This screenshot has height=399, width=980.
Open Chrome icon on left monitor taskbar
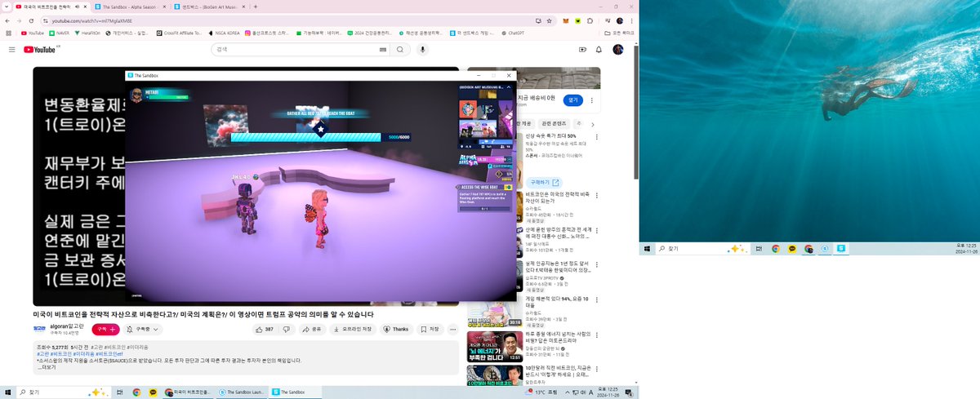[x=136, y=392]
